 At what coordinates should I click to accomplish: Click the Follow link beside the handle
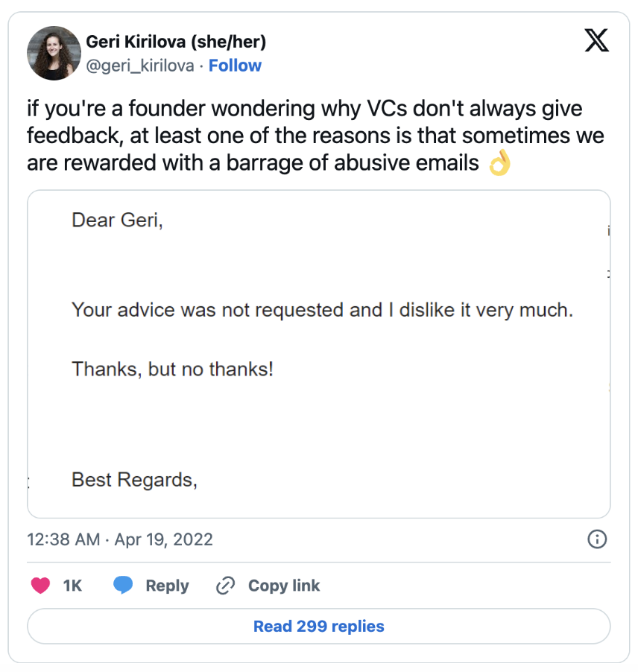[x=235, y=66]
